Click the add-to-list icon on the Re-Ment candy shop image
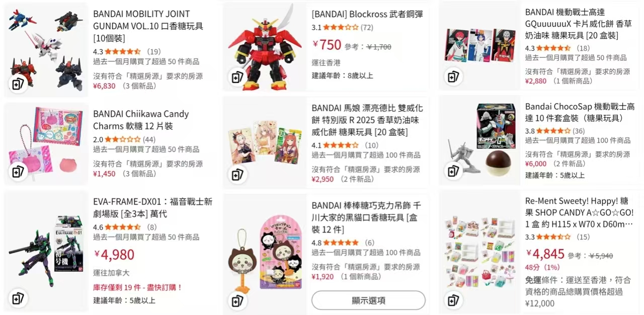This screenshot has width=644, height=315. 453,300
